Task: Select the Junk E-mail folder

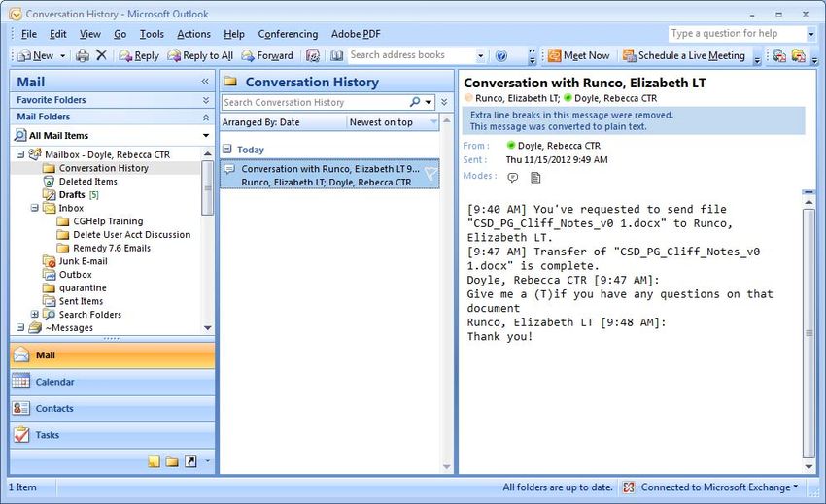Action: [x=83, y=261]
